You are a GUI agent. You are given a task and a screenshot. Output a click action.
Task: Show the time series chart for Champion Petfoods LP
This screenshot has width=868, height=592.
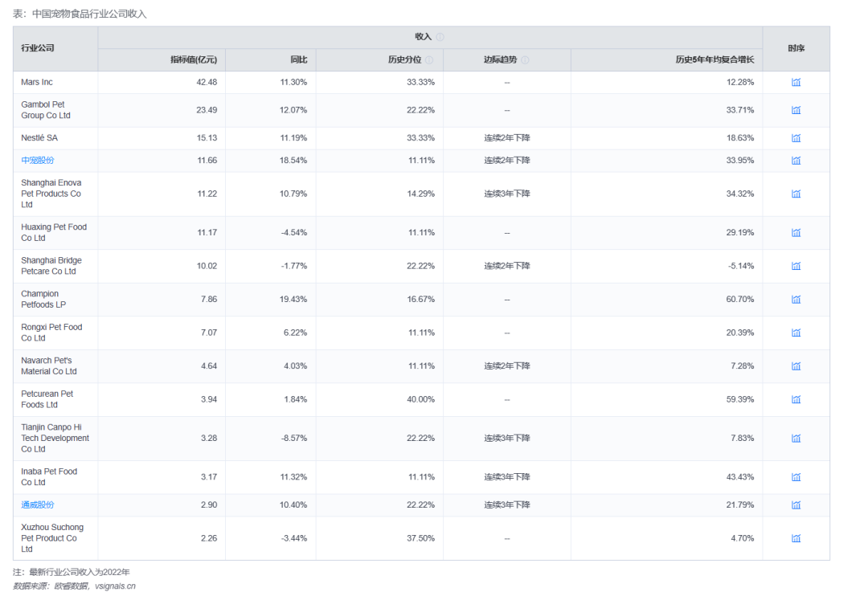(796, 300)
